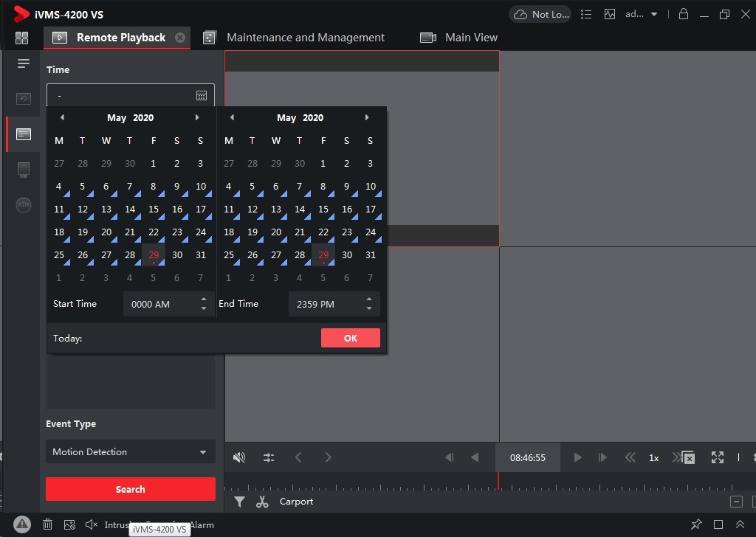Screen dimensions: 756x537
Task: Open the admin user dropdown arrow
Action: tap(654, 14)
